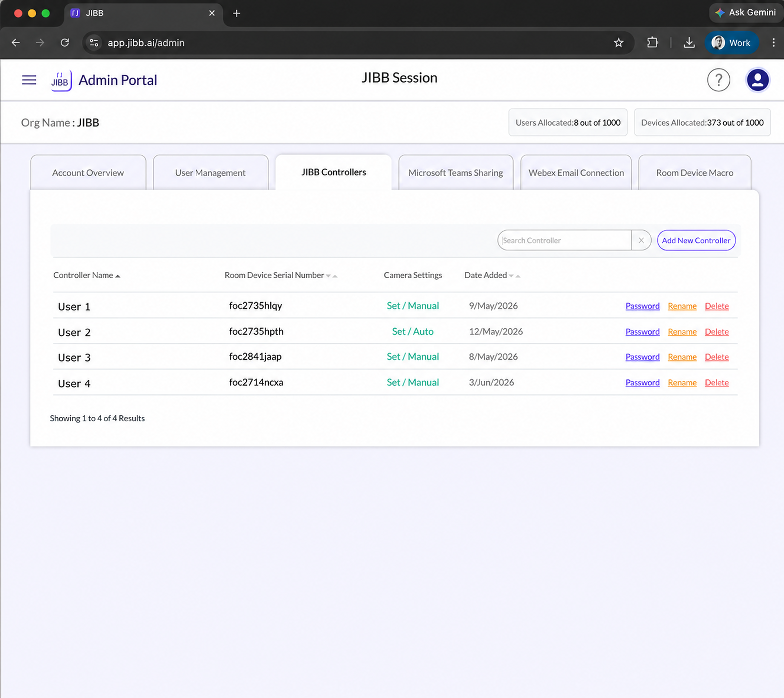
Task: Sort Date Added ascending arrow
Action: [x=518, y=276]
